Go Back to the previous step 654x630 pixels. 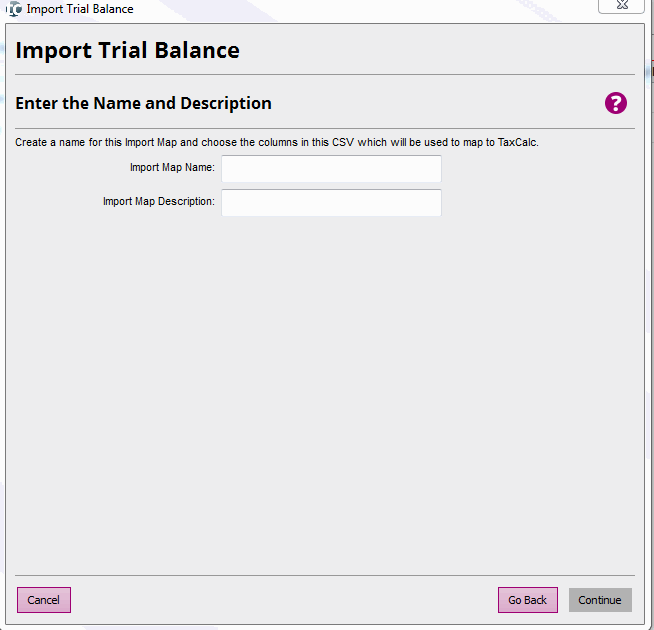[527, 600]
